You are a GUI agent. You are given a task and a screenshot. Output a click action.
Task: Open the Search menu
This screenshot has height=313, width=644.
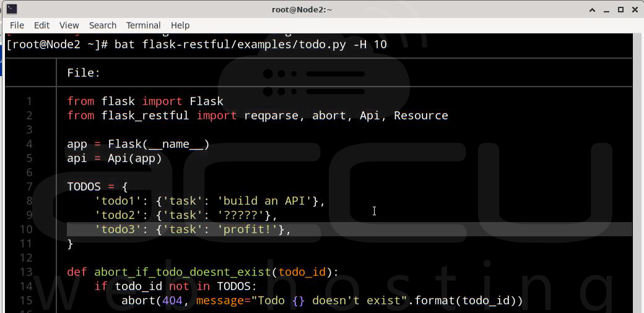pos(103,25)
